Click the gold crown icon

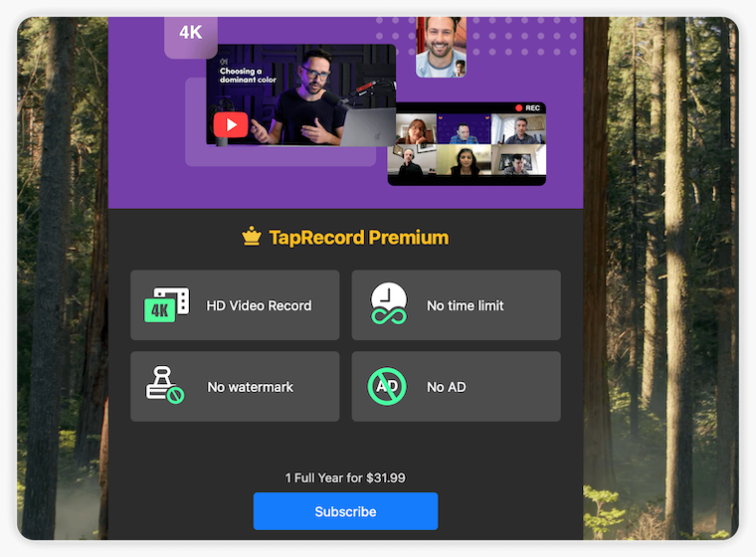click(252, 237)
